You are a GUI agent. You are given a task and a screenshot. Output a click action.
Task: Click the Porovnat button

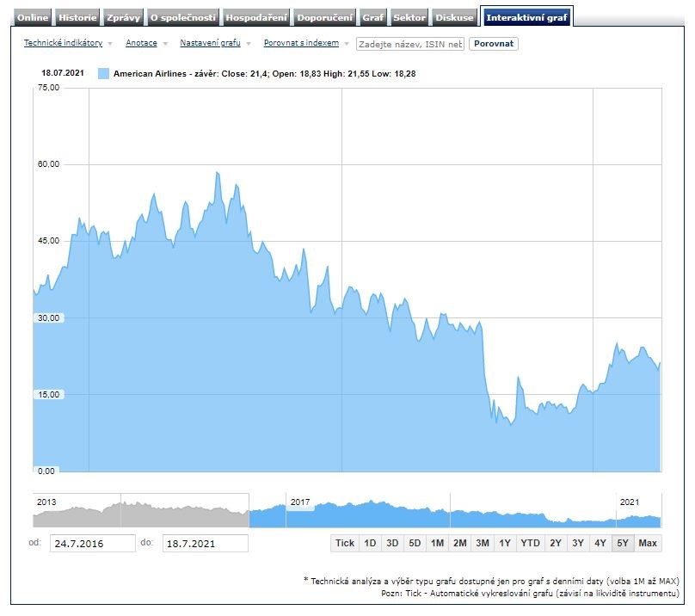coord(494,43)
